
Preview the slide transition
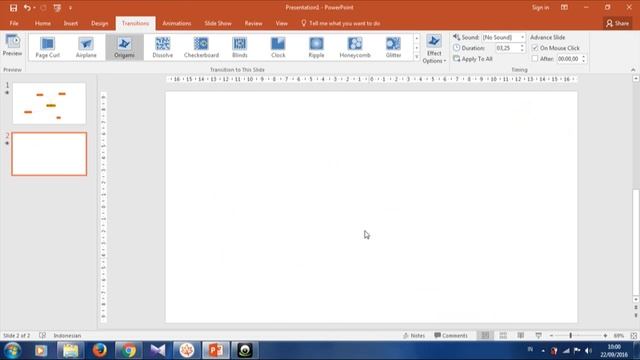[12, 45]
